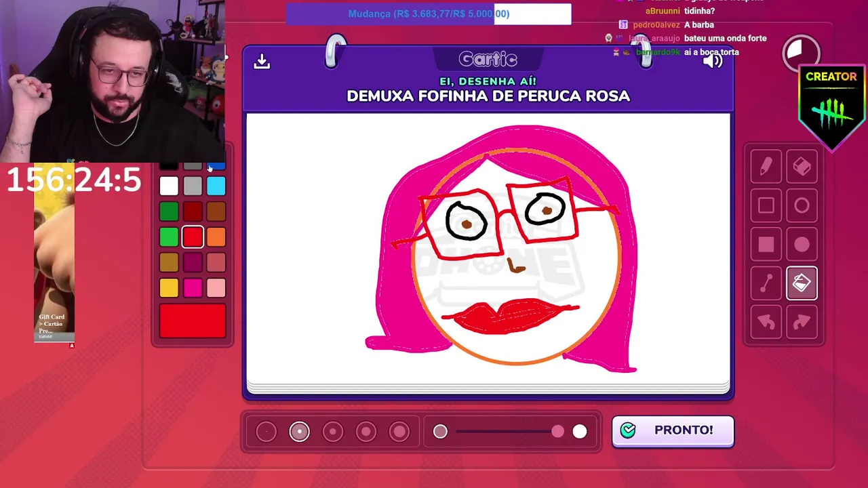Pick the cyan color swatch
Screen dimensions: 868x488
point(216,186)
